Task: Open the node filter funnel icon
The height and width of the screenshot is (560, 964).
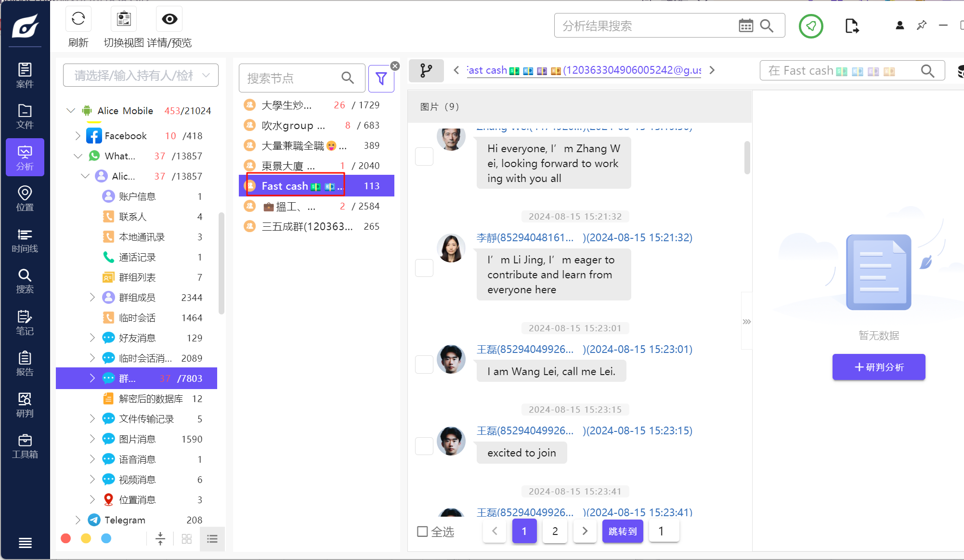Action: (381, 78)
